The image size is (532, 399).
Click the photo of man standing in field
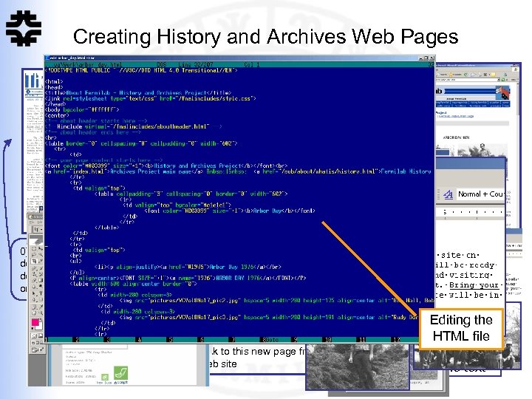tap(358, 366)
